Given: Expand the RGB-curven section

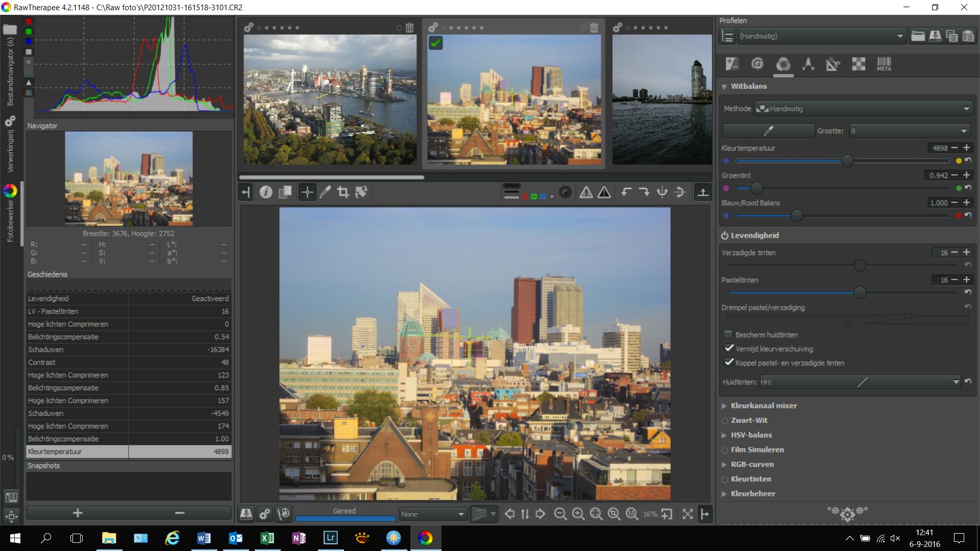Looking at the screenshot, I should click(x=752, y=464).
